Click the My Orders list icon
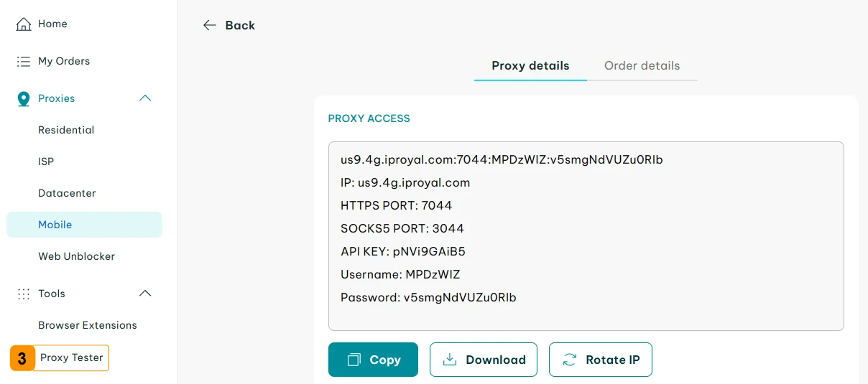 24,62
